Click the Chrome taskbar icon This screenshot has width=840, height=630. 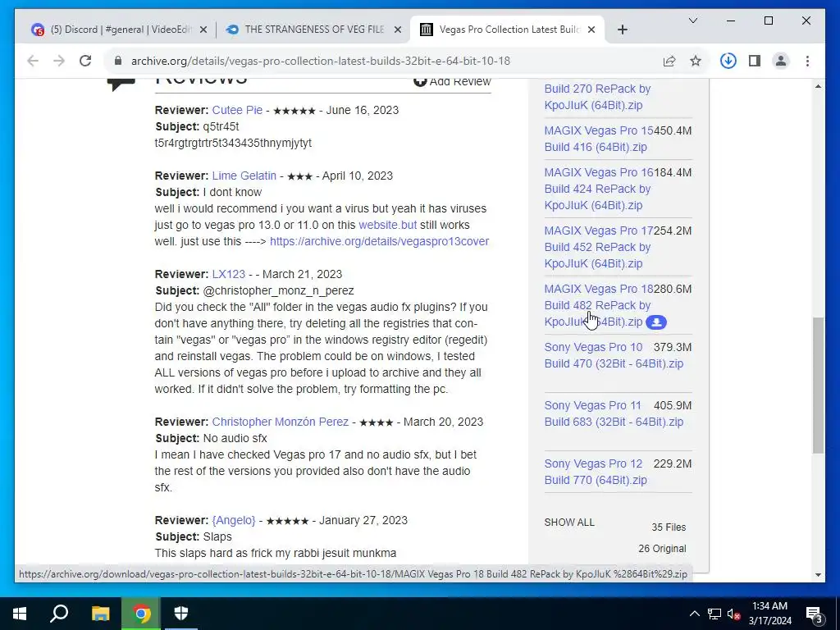coord(141,614)
